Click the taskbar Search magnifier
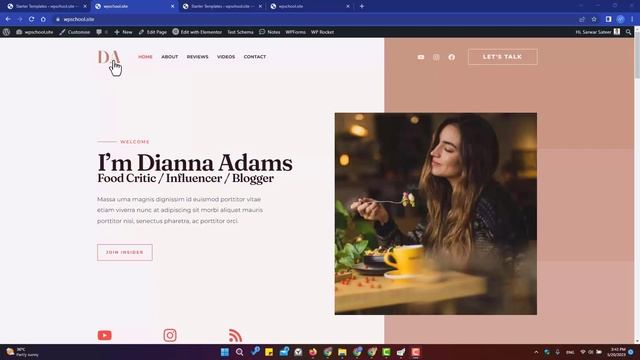Screen dimensions: 640x360 point(240,352)
